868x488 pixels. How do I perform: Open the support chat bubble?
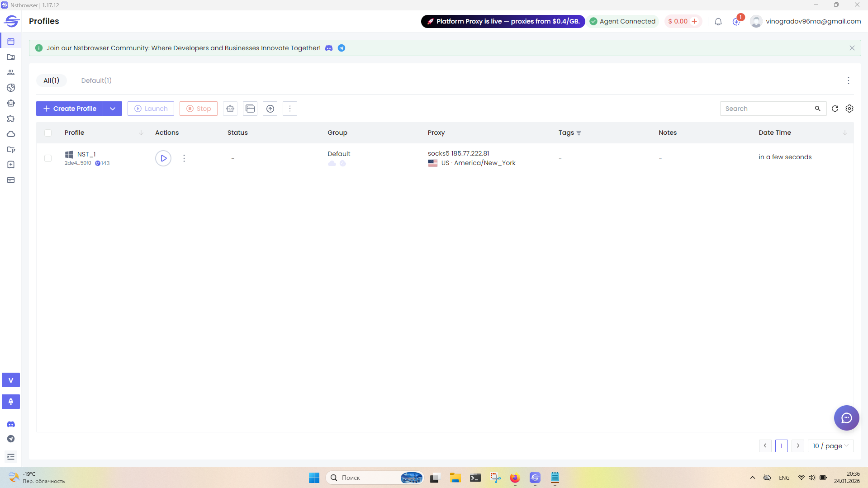click(846, 418)
